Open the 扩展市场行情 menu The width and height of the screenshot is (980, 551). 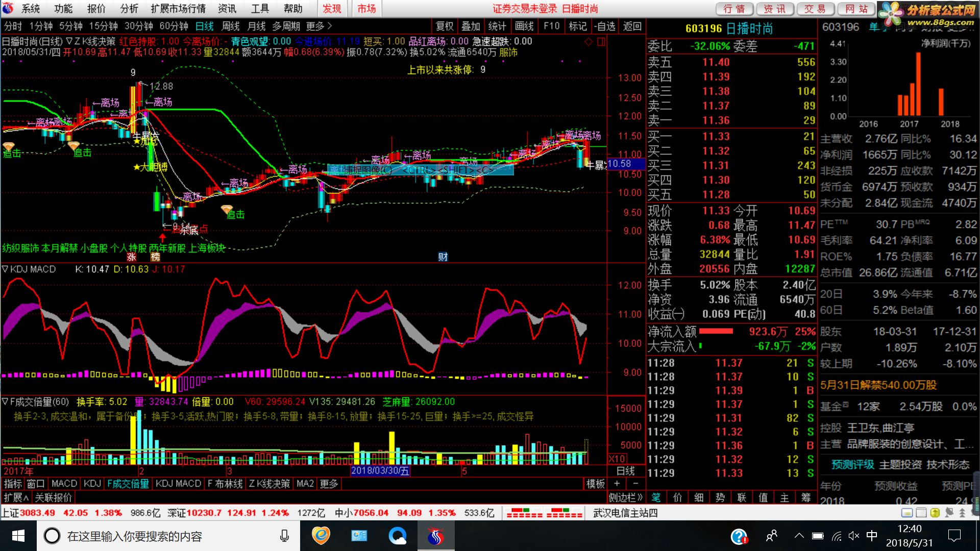[x=178, y=9]
